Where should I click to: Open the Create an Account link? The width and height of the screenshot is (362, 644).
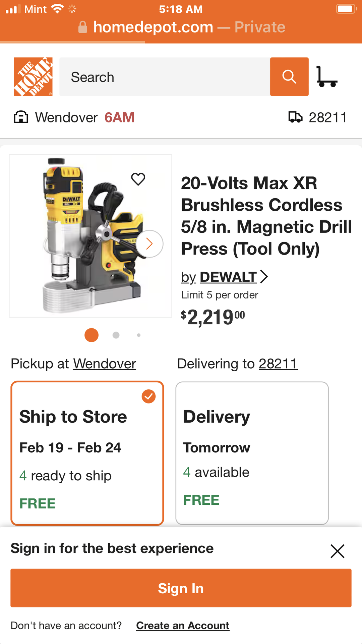183,626
